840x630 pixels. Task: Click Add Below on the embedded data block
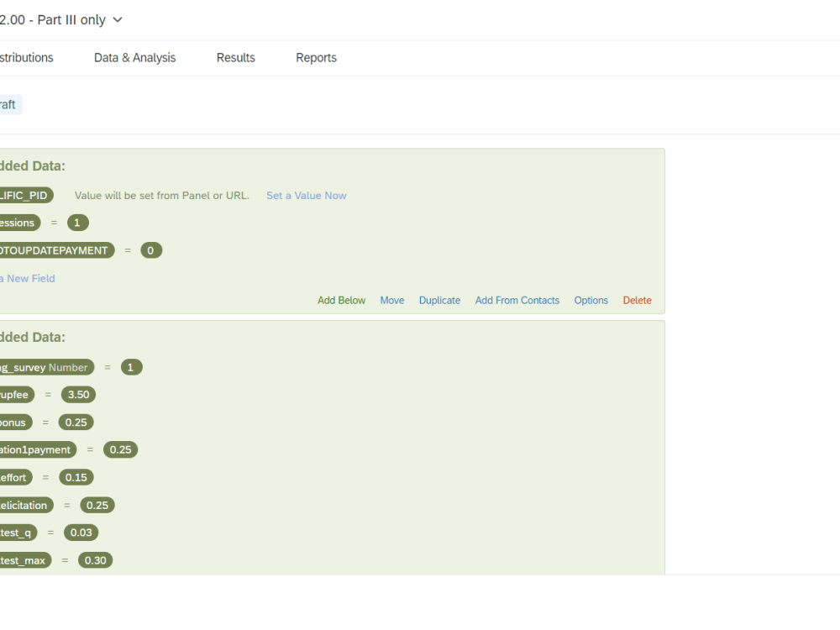pyautogui.click(x=341, y=300)
